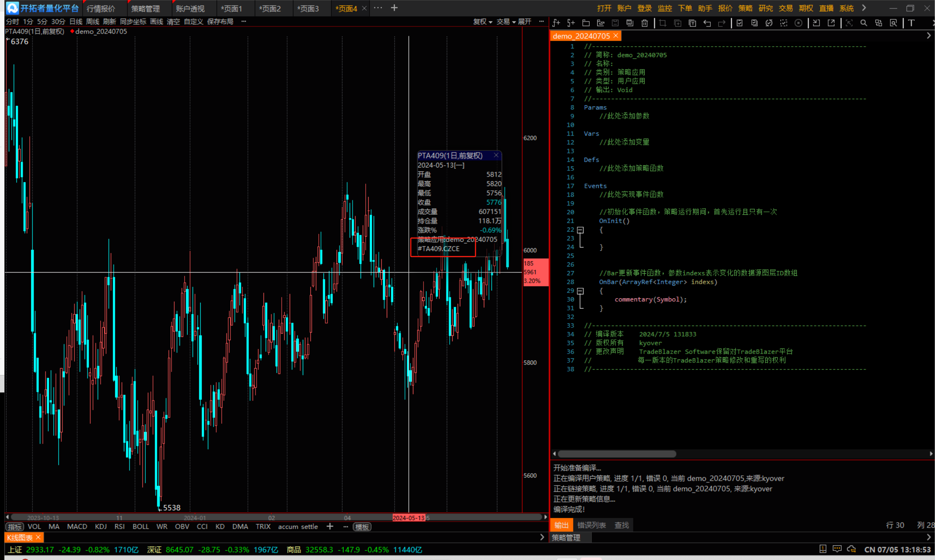
Task: Click the plus icon to add an indicator
Action: coord(330,527)
